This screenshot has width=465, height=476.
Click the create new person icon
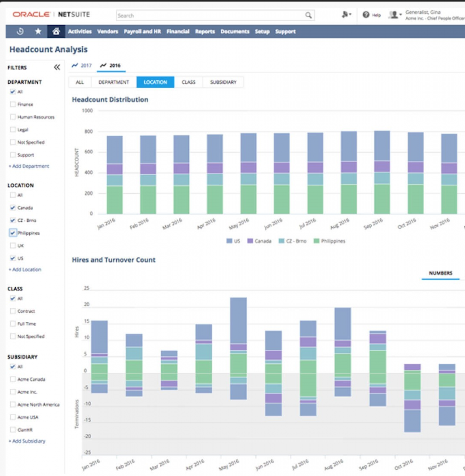click(345, 15)
